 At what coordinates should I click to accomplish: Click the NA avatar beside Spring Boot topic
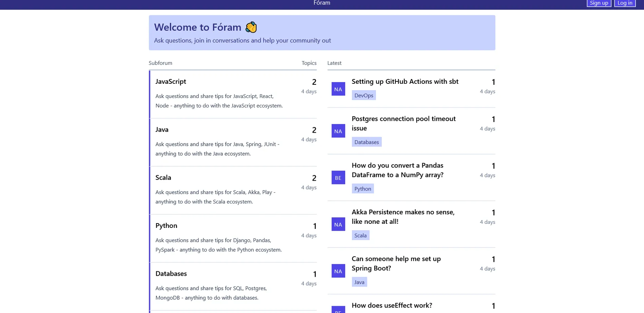pos(338,271)
